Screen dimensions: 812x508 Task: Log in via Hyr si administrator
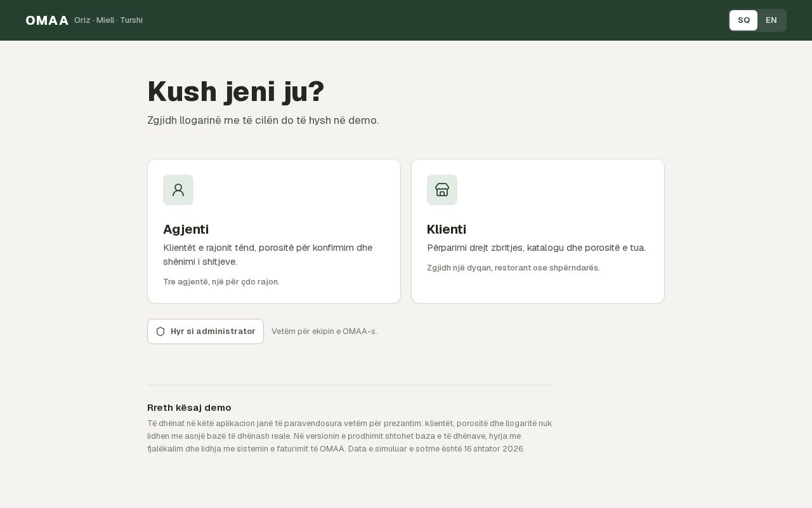coord(206,331)
